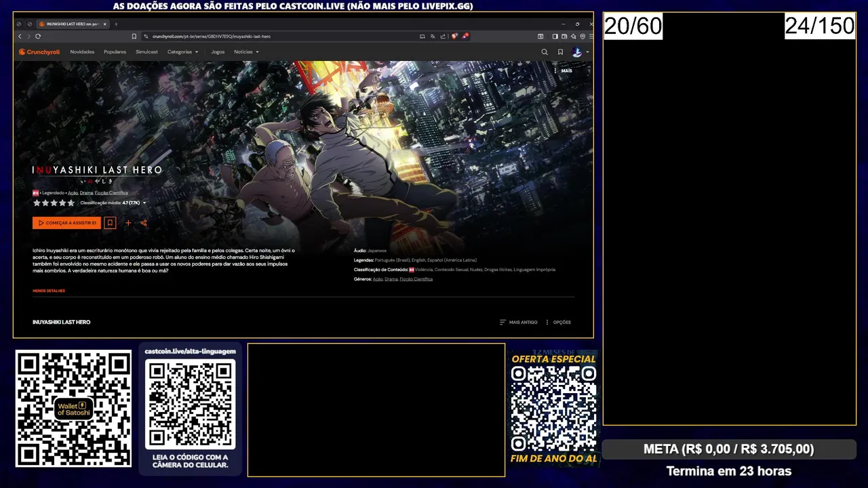Click the plus icon to add to list
The width and height of the screenshot is (868, 488).
[128, 223]
